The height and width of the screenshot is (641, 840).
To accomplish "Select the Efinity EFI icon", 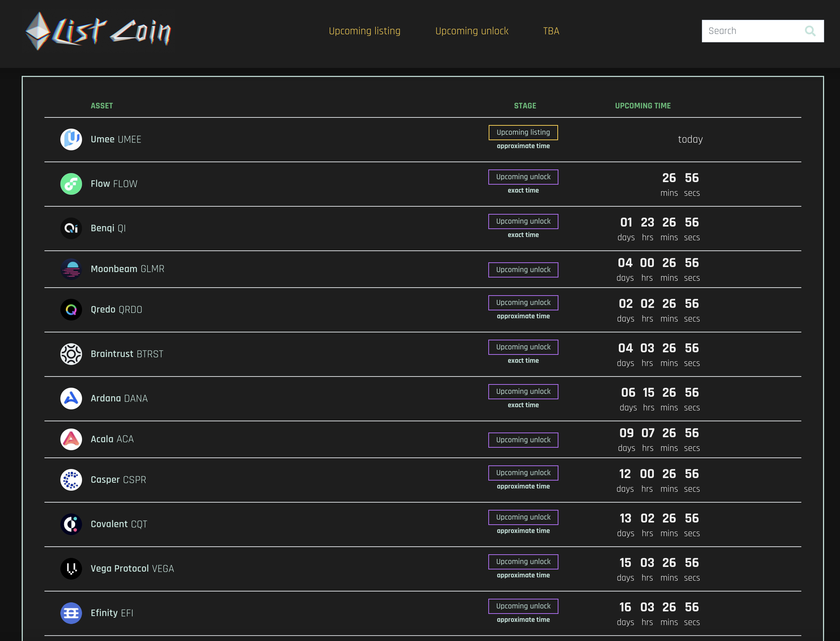I will point(71,613).
